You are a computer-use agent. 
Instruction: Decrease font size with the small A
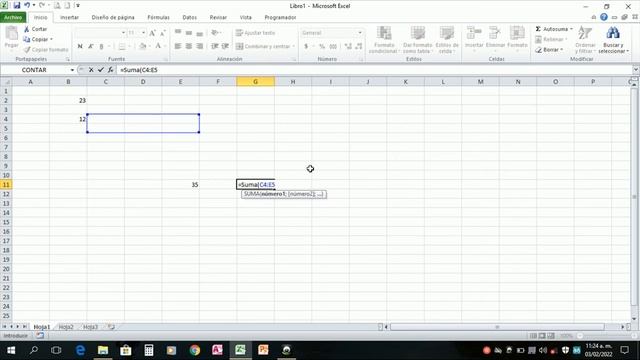click(x=162, y=33)
